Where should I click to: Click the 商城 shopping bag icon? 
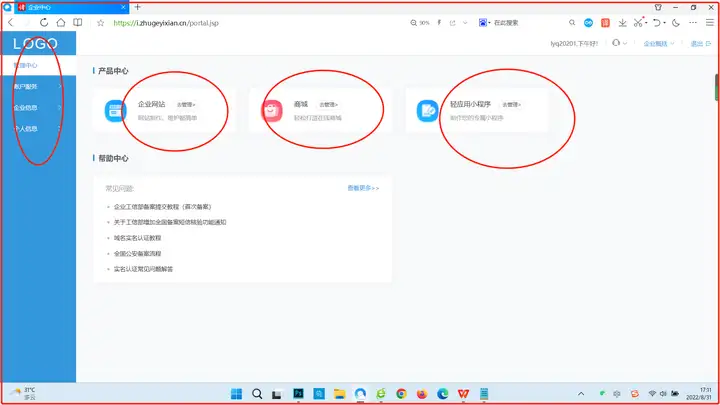pyautogui.click(x=271, y=111)
